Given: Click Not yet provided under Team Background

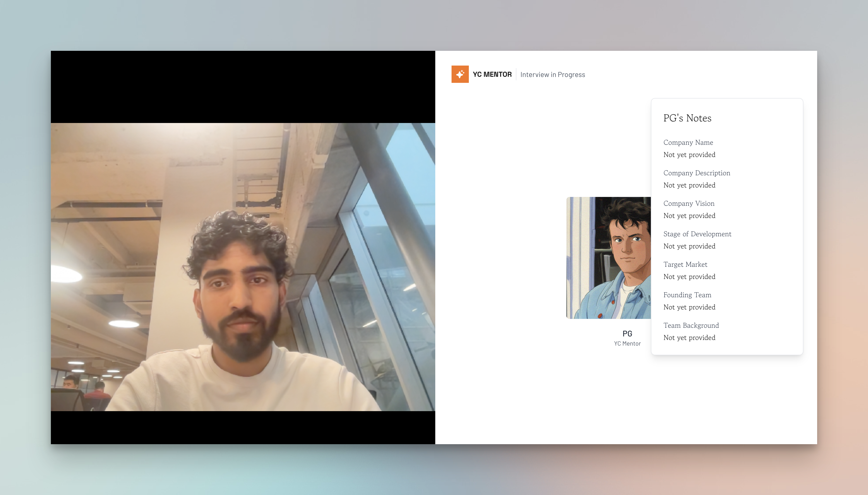Looking at the screenshot, I should [689, 338].
